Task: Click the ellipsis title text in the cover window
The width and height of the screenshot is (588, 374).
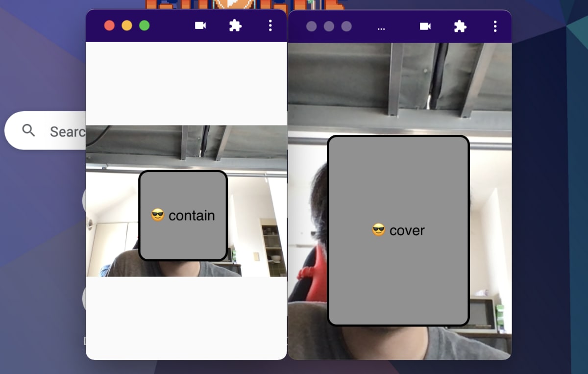Action: pos(381,28)
